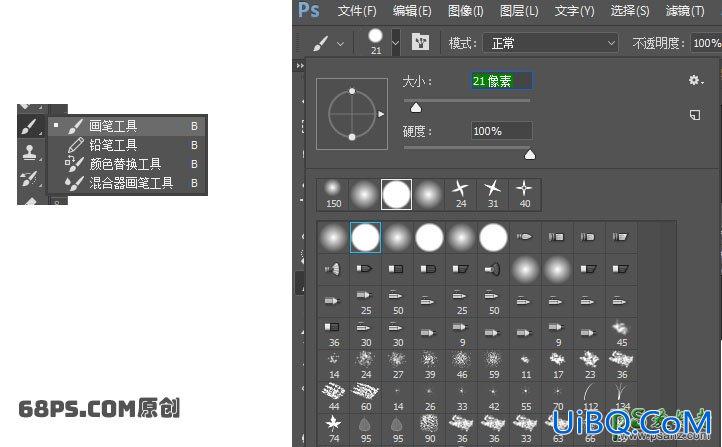Image resolution: width=722 pixels, height=447 pixels.
Task: Open the 文件(F) menu
Action: (x=357, y=11)
